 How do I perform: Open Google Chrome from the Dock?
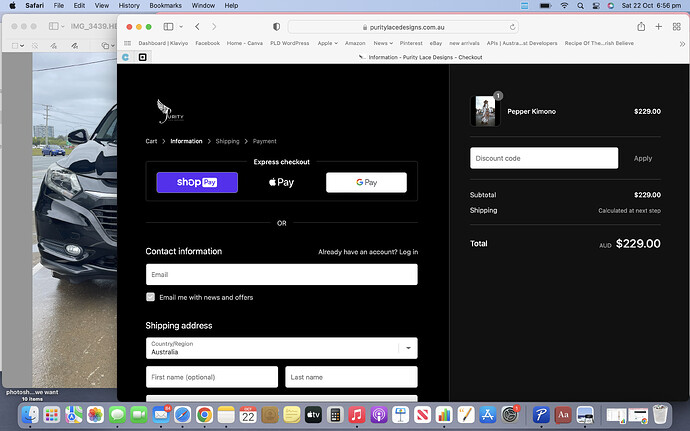(204, 415)
